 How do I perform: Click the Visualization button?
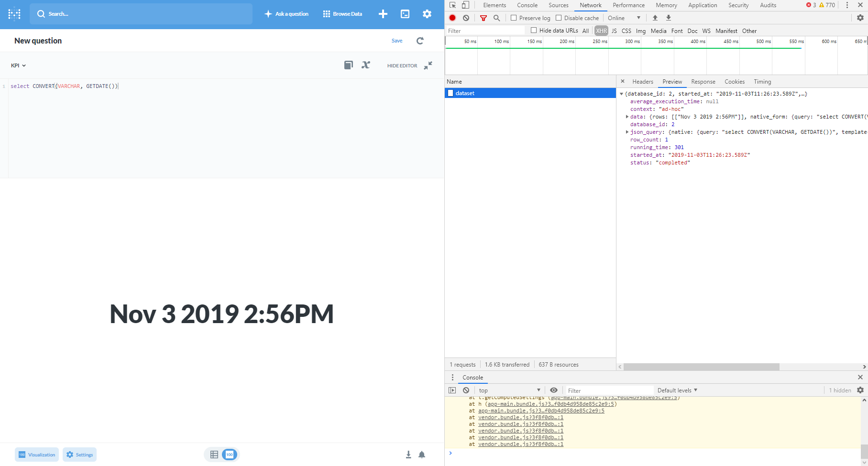tap(37, 455)
